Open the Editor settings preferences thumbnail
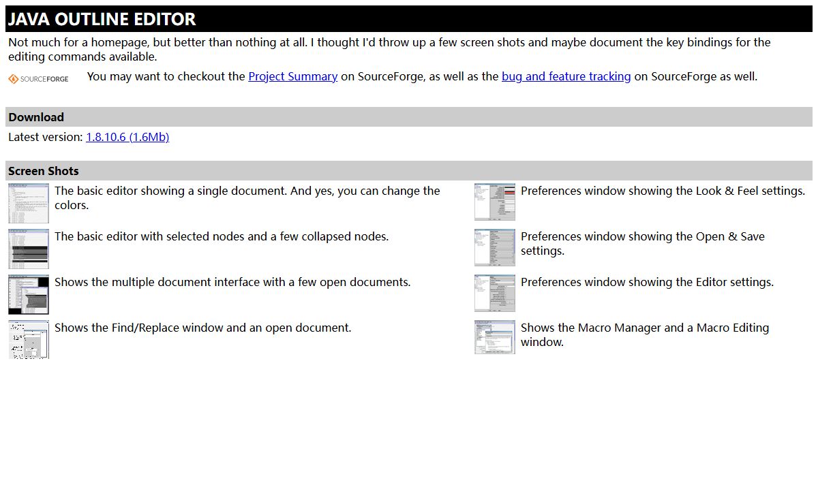Viewport: 818px width, 504px height. click(x=495, y=293)
